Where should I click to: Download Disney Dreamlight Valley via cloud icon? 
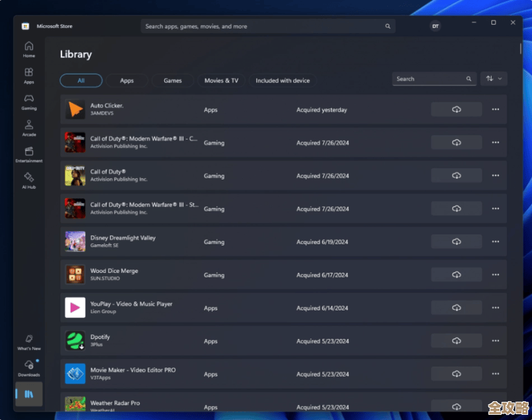click(456, 242)
